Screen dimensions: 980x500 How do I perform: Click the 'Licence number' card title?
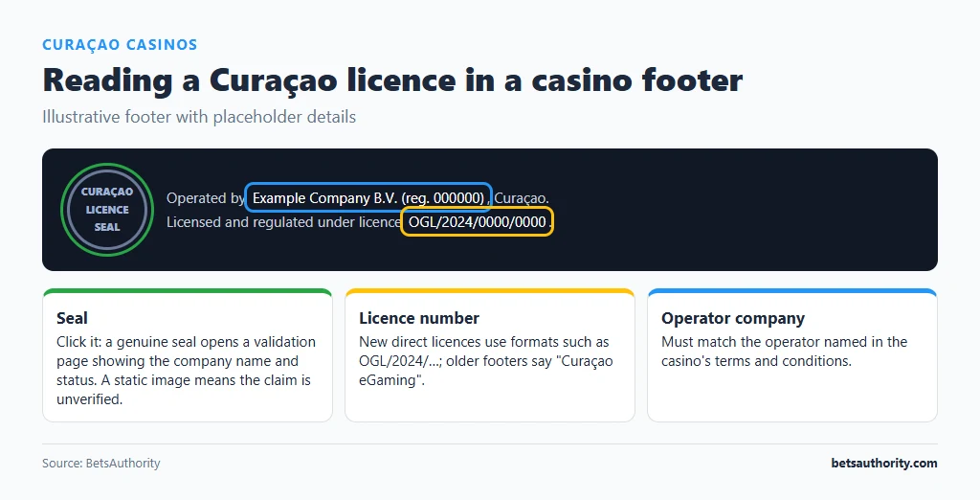[419, 319]
